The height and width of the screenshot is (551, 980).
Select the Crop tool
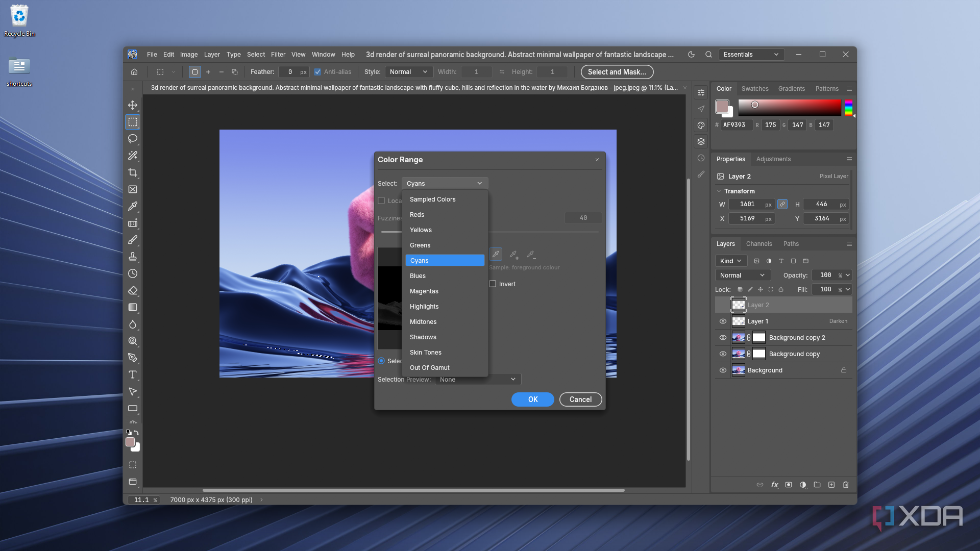[x=133, y=172]
